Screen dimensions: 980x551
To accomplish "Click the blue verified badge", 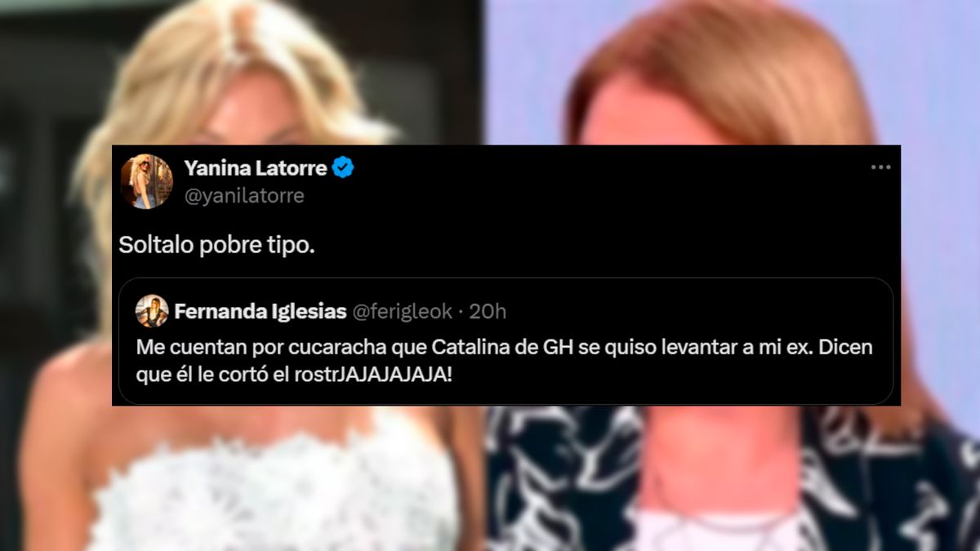I will (344, 169).
